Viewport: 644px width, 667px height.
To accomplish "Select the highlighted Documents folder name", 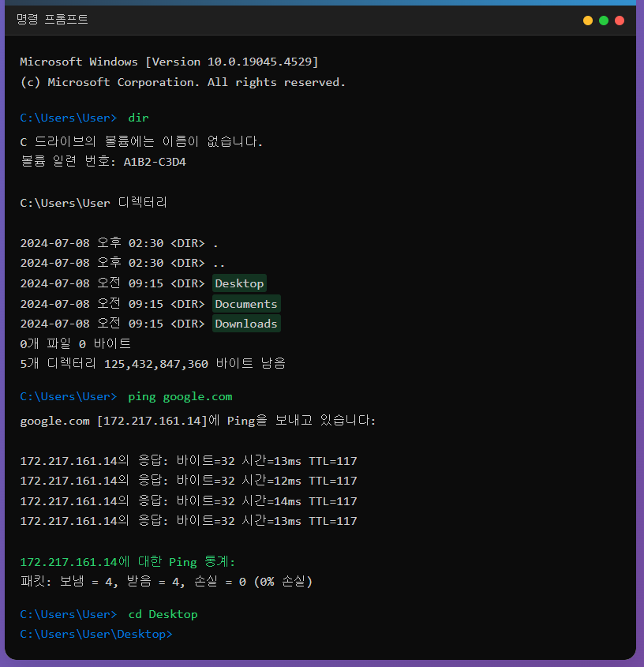I will pyautogui.click(x=246, y=304).
